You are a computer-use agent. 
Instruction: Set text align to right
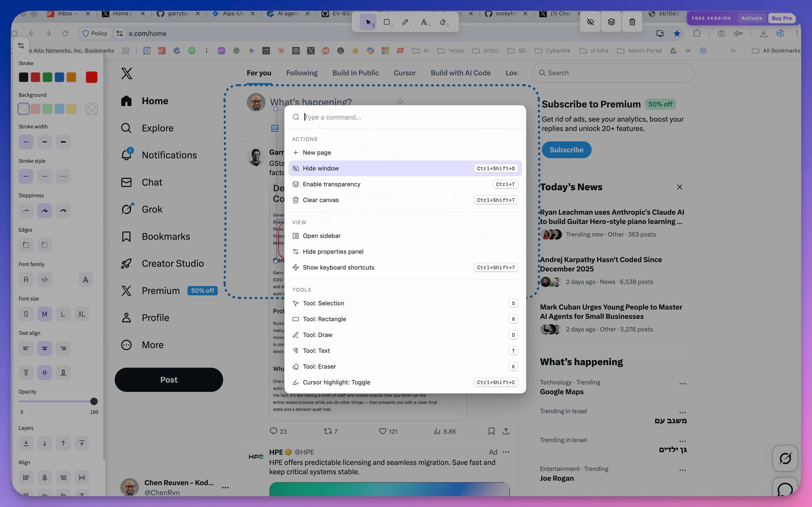(63, 348)
